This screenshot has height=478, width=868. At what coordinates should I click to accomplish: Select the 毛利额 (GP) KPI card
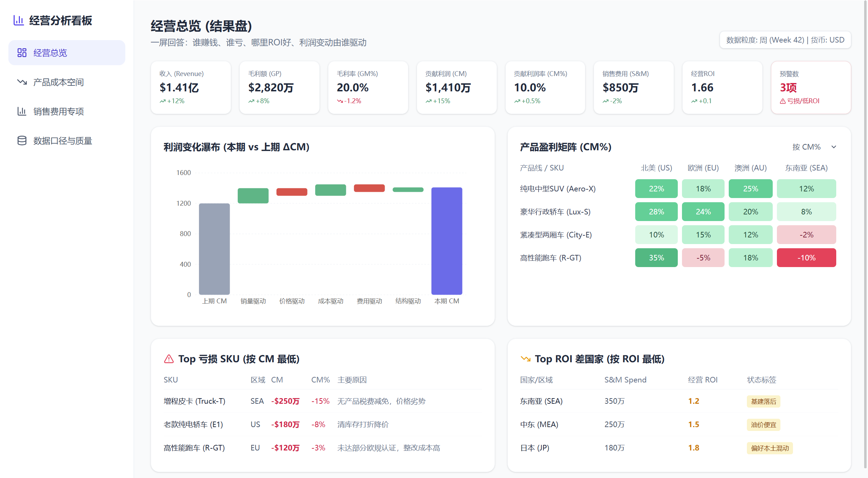coord(279,88)
